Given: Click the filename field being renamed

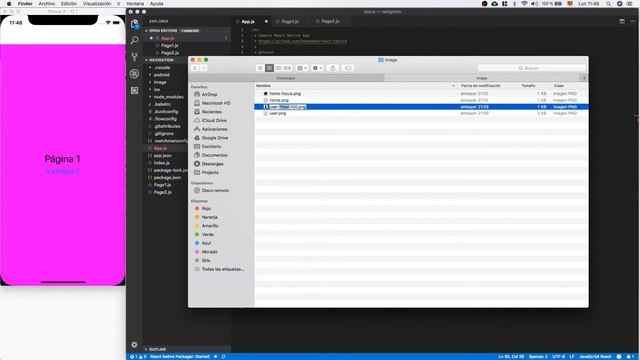Looking at the screenshot, I should pos(288,107).
